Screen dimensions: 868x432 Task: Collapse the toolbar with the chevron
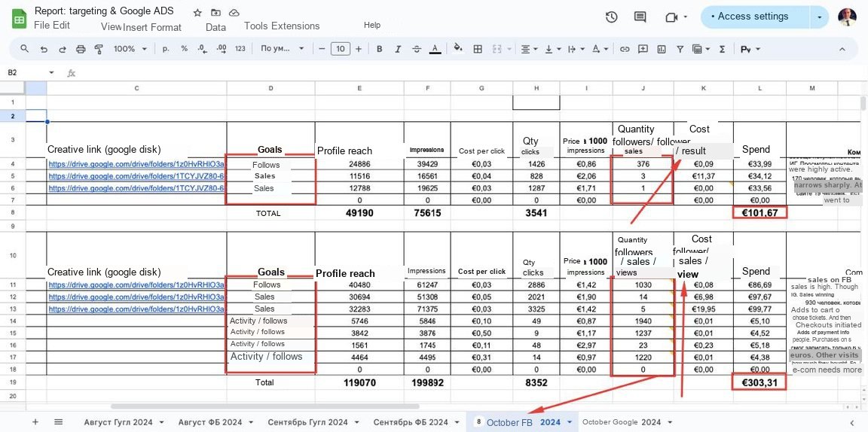842,49
